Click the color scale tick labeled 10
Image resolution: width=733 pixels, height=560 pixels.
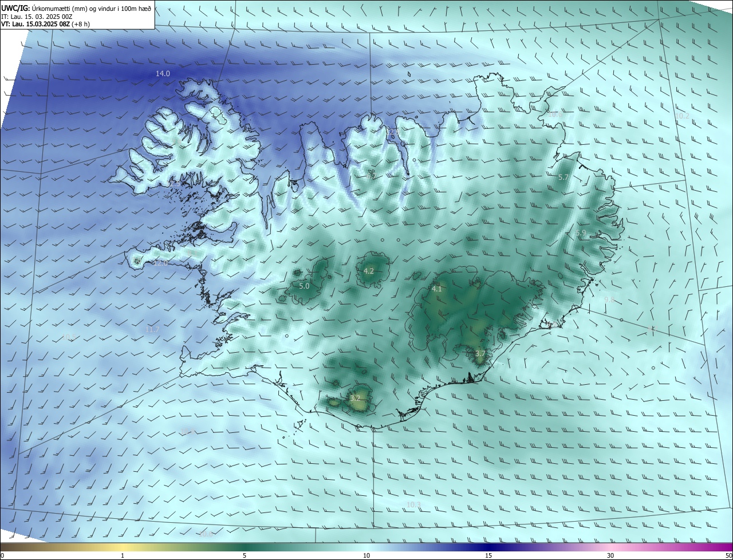[x=366, y=555]
